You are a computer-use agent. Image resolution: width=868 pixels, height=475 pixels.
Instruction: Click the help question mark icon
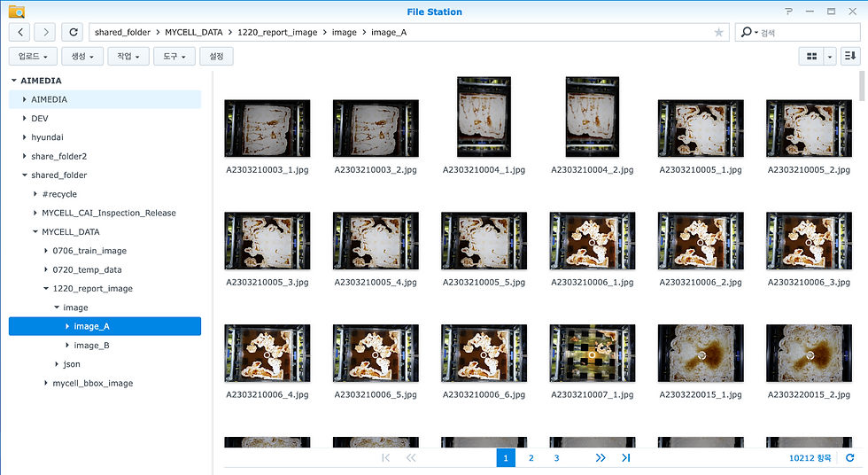click(x=788, y=12)
